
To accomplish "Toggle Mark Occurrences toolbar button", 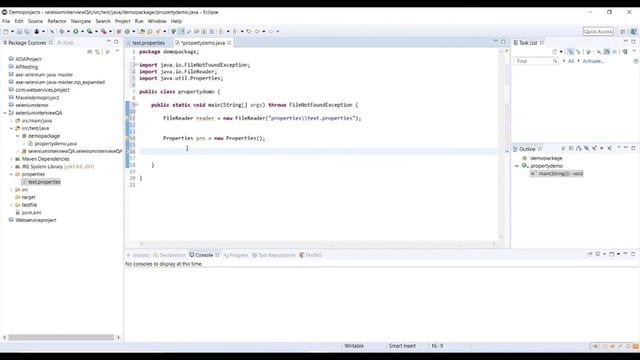I will point(182,31).
